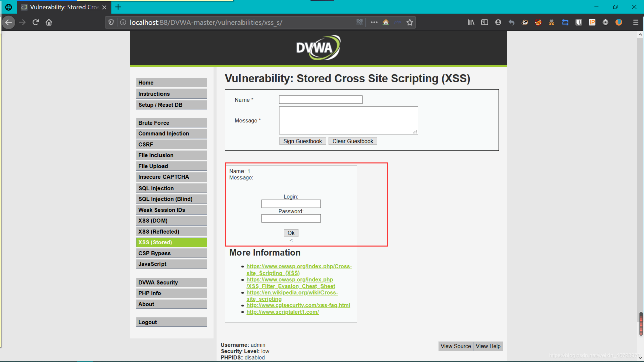Open the Library bookshelf icon

pyautogui.click(x=471, y=22)
